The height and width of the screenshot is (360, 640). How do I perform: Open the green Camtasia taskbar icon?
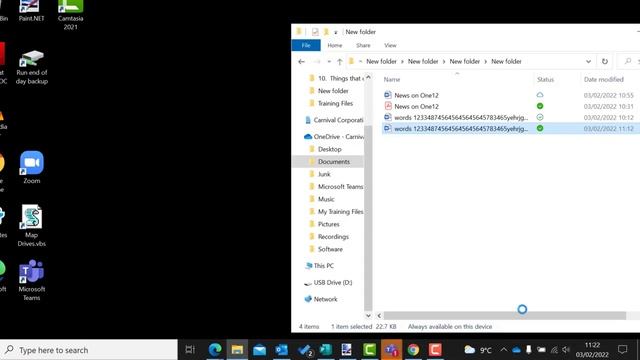pyautogui.click(x=369, y=350)
